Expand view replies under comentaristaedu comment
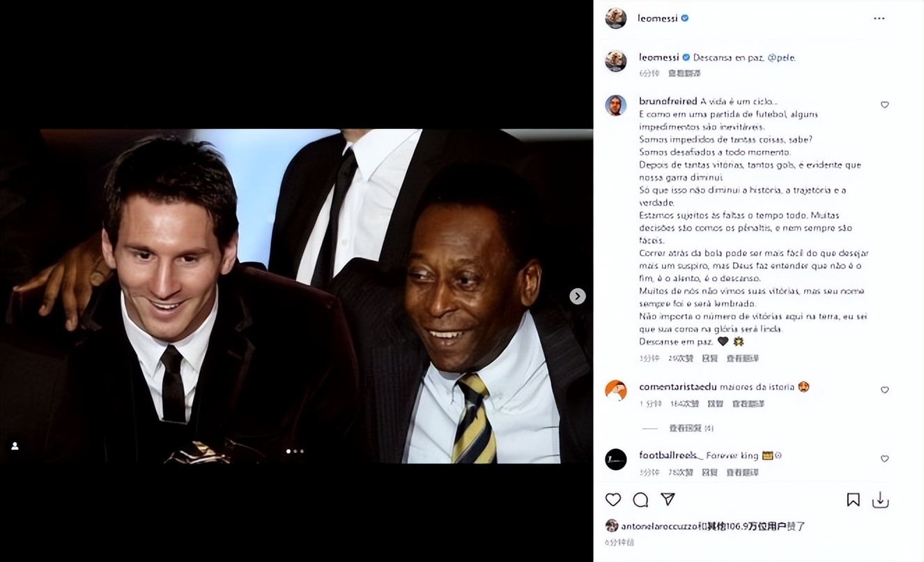924x562 pixels. (x=691, y=428)
